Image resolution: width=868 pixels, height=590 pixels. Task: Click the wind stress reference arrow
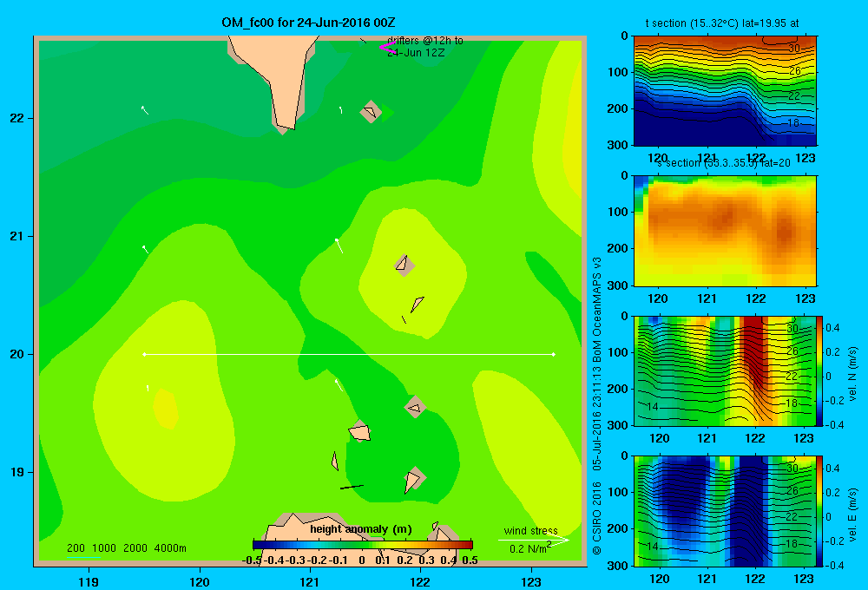[x=533, y=540]
